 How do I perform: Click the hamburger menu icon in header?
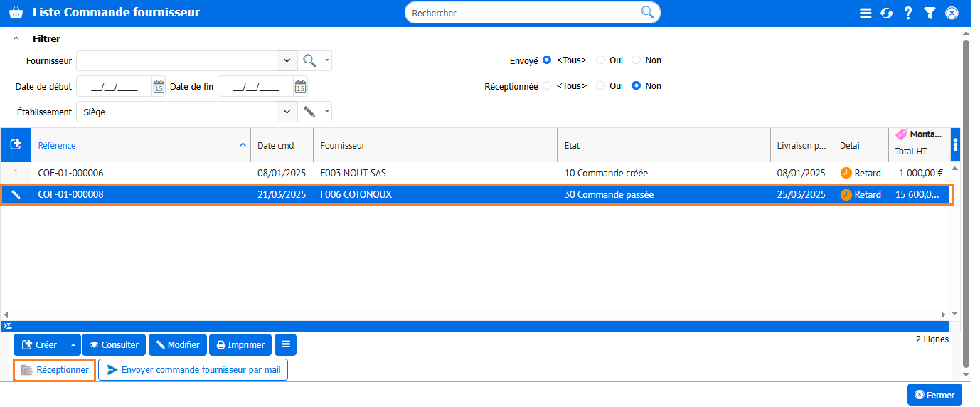865,13
